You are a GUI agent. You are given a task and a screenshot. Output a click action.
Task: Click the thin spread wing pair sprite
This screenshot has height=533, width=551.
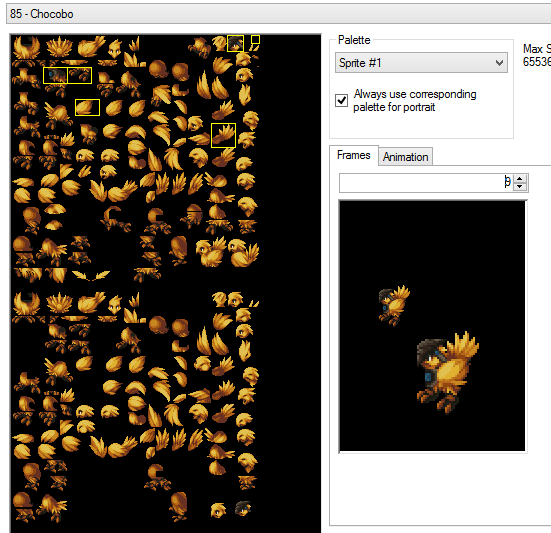[x=91, y=275]
